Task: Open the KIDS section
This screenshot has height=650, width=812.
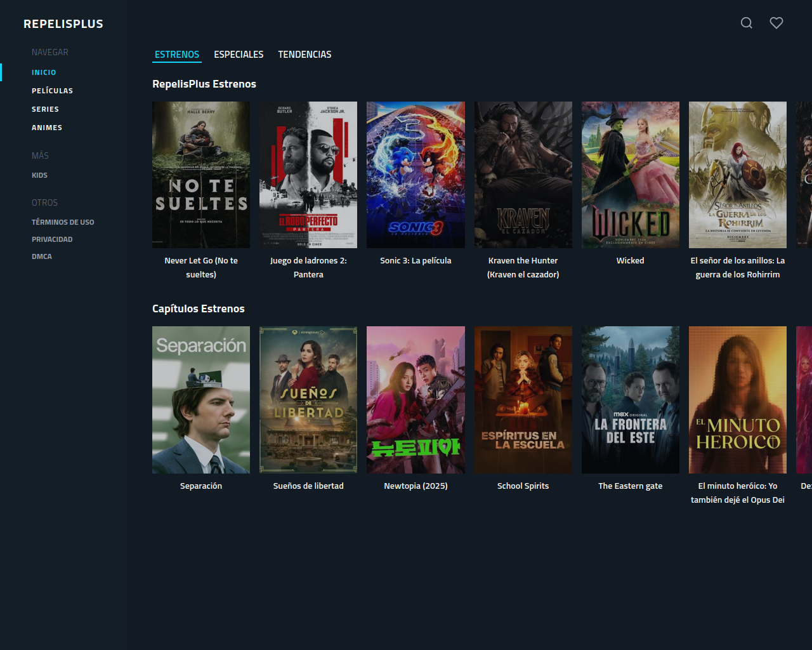Action: (x=39, y=175)
